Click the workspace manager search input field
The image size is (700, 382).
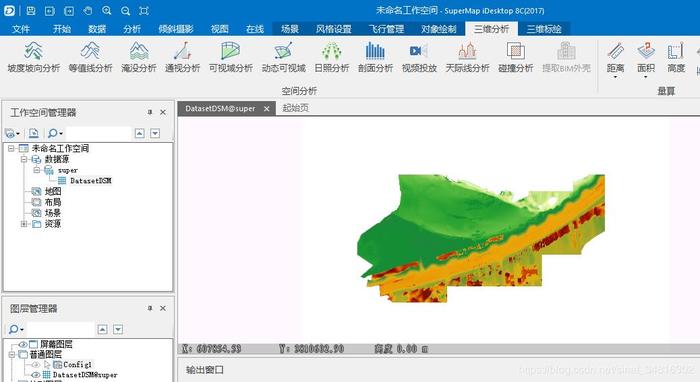tap(98, 133)
